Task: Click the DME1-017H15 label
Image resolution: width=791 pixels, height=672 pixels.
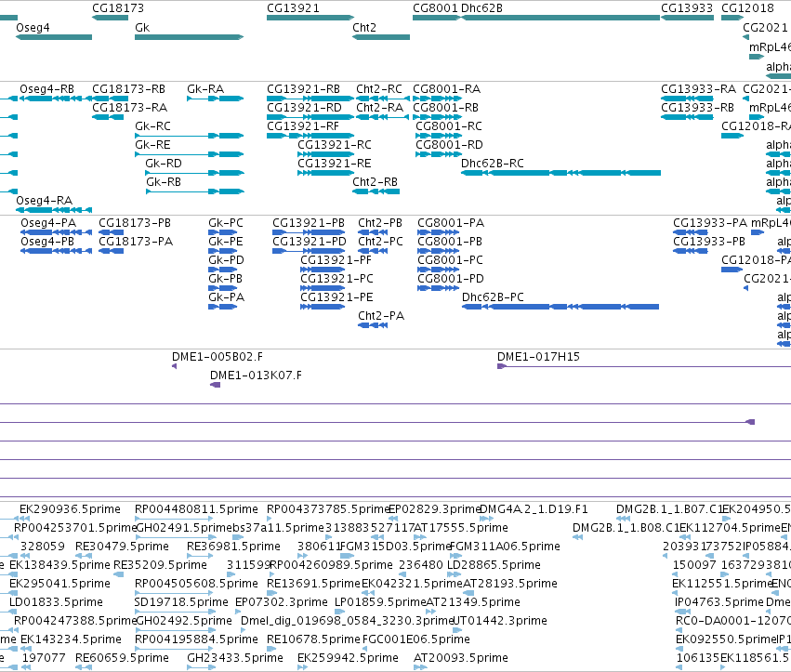Action: pyautogui.click(x=539, y=357)
